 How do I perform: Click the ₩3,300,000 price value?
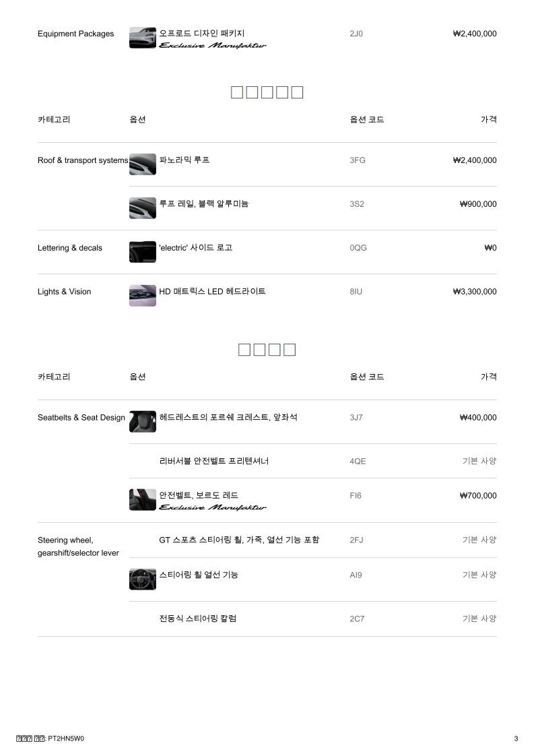click(475, 292)
